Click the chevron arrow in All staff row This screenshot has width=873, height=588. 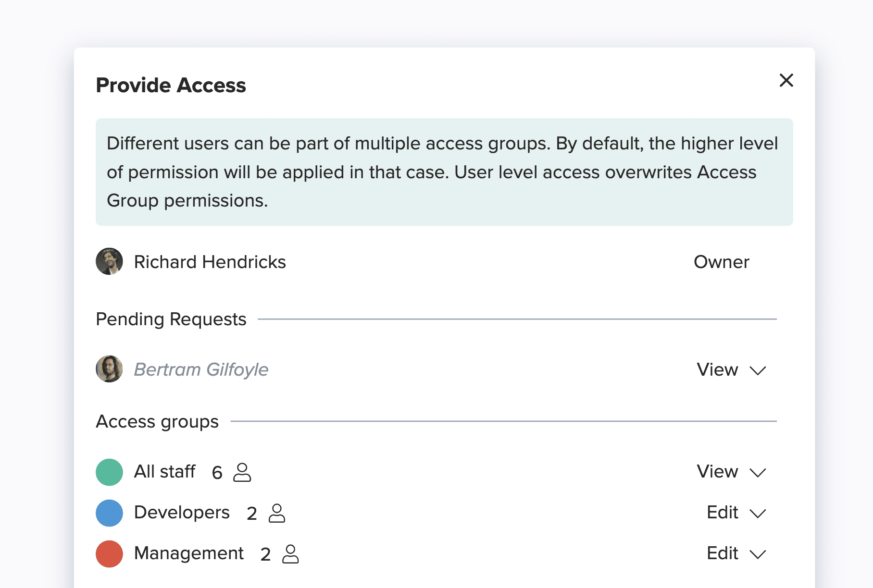coord(758,473)
